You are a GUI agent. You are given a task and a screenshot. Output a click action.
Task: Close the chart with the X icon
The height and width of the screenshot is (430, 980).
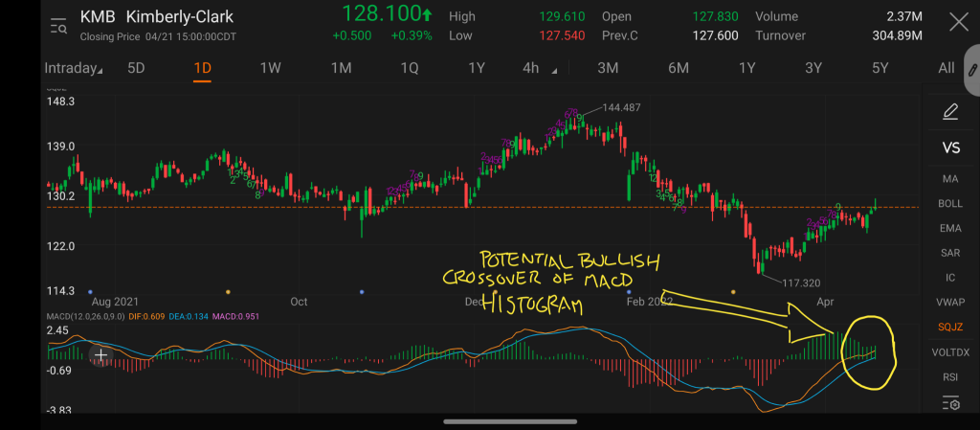959,23
